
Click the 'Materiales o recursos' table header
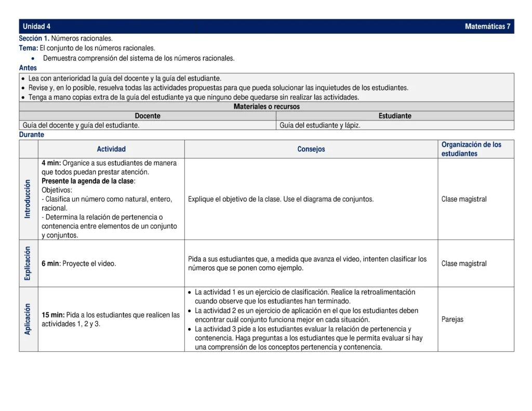click(267, 107)
